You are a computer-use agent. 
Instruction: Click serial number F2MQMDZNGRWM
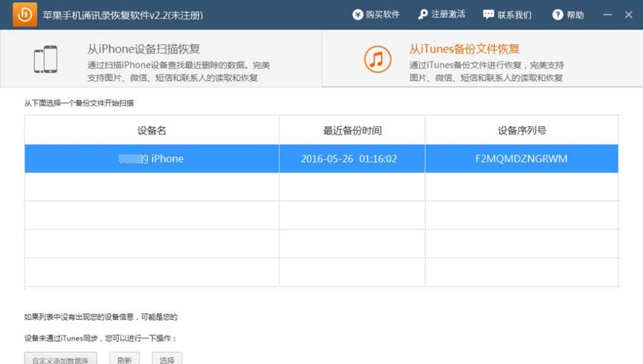click(522, 159)
